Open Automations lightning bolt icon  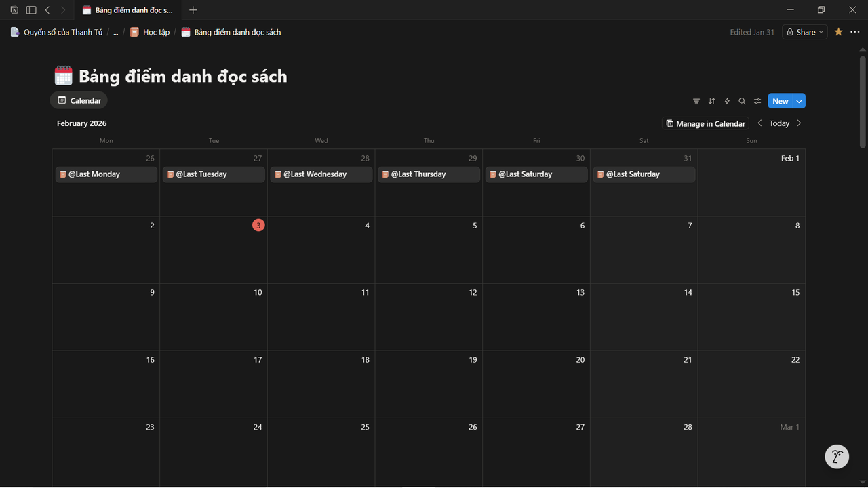click(727, 101)
